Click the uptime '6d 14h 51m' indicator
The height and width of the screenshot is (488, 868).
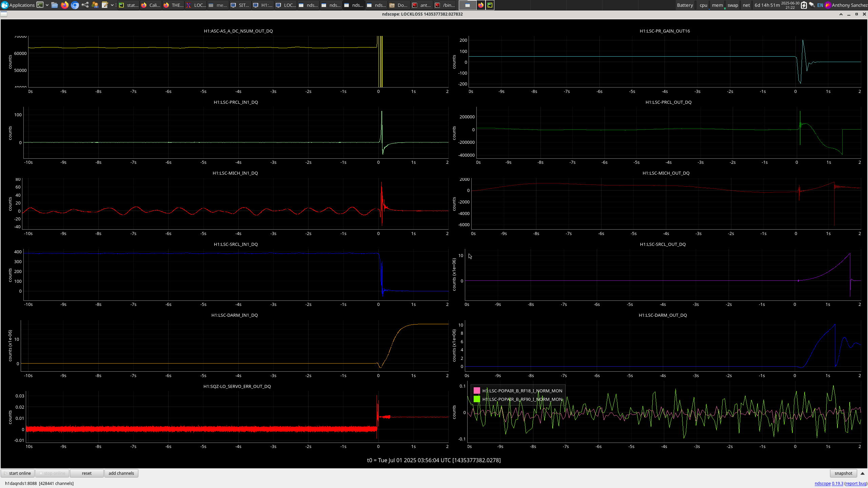(767, 5)
